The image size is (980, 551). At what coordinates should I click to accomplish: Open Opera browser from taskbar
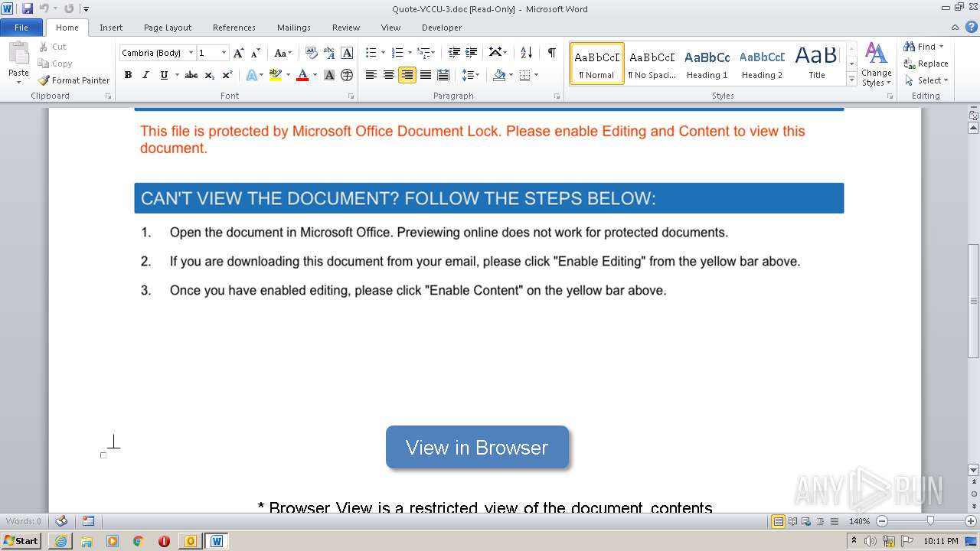[x=164, y=541]
